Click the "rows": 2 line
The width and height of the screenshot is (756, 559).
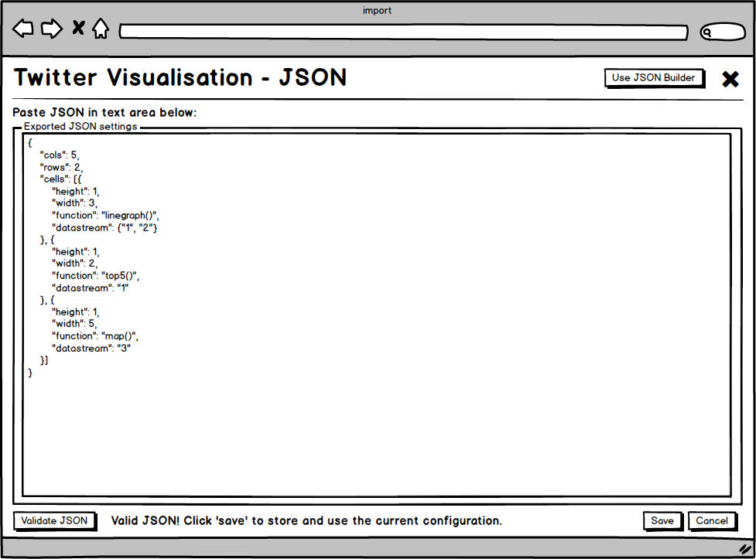coord(61,167)
